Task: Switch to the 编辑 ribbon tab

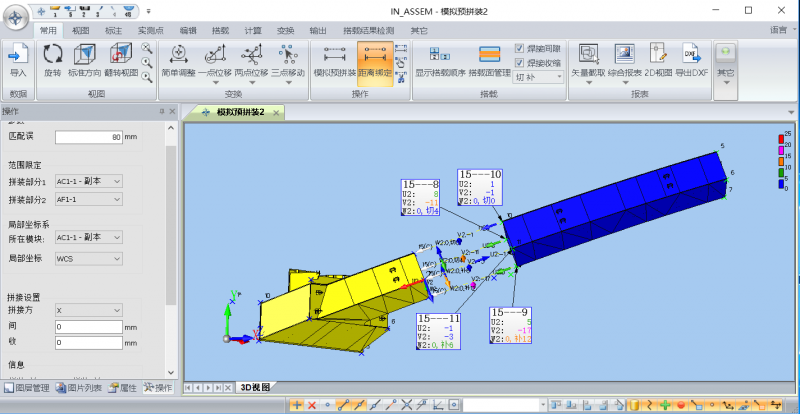Action: (188, 31)
